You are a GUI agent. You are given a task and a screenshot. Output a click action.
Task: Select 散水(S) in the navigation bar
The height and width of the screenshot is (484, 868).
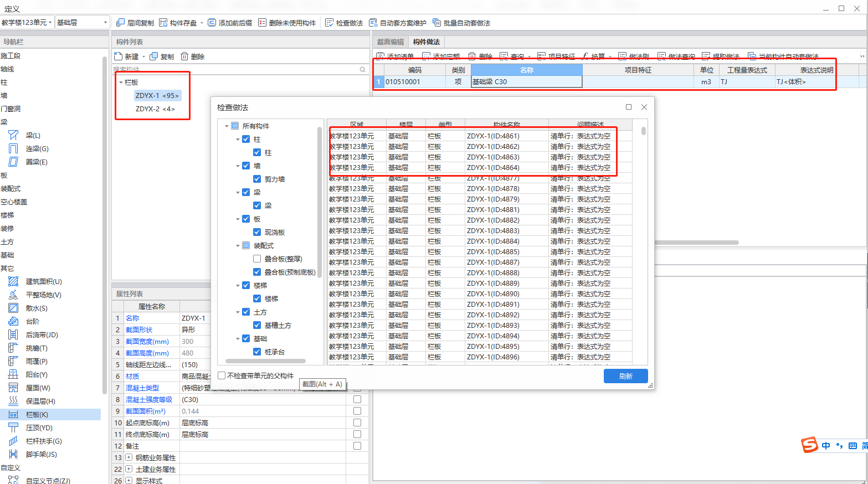pos(37,308)
